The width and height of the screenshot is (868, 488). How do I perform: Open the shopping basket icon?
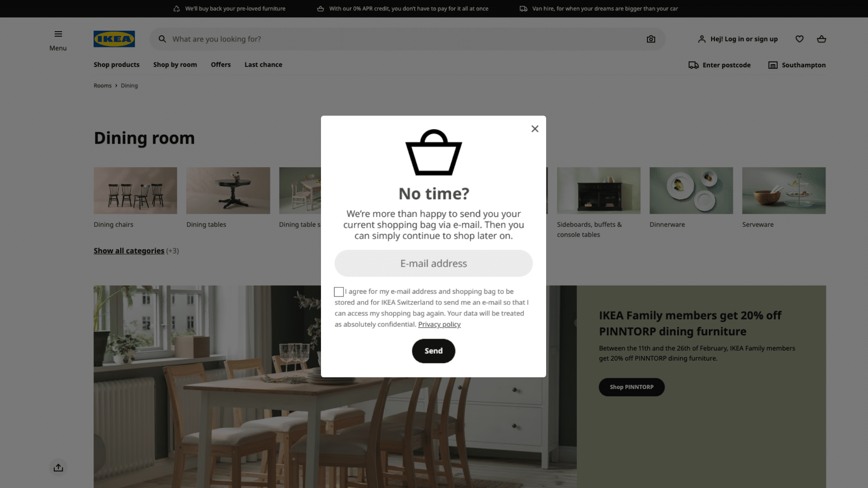click(821, 39)
